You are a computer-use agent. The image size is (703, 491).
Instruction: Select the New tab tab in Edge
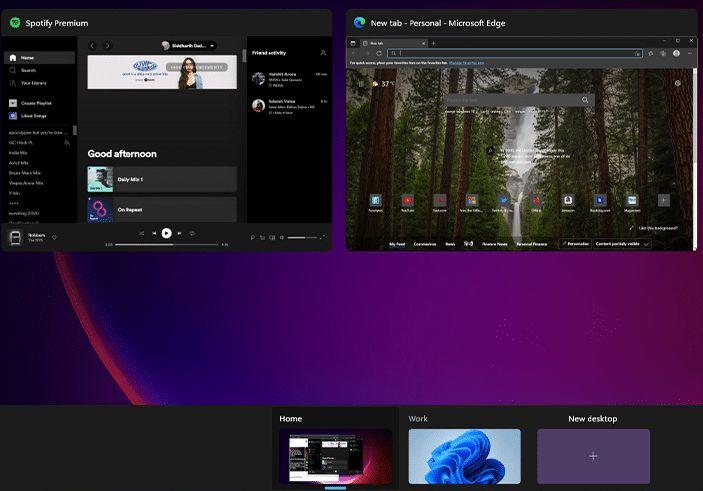pos(394,43)
